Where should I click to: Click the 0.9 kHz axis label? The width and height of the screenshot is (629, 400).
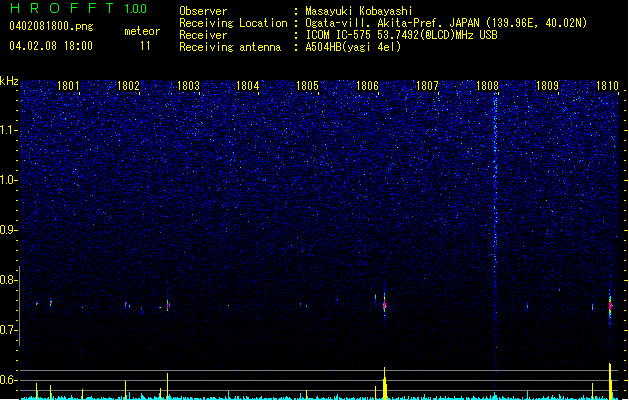9,230
